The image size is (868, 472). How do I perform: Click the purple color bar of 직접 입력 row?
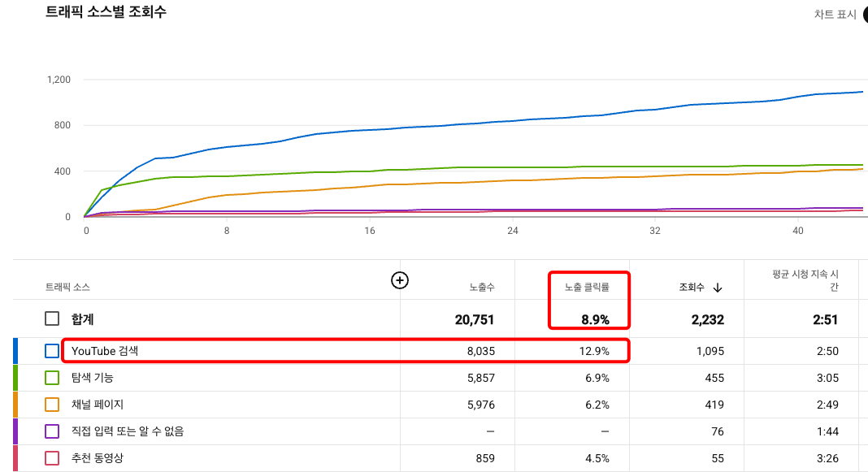[x=15, y=431]
